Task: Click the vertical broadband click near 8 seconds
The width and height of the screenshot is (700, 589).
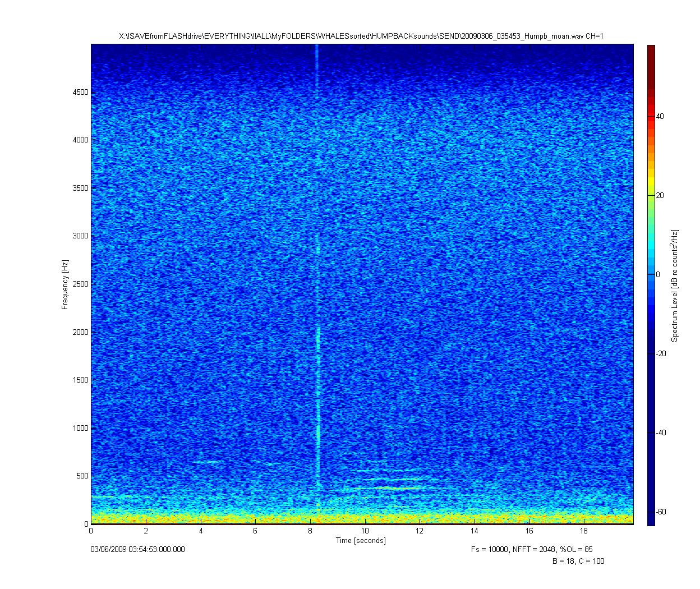Action: click(x=318, y=280)
